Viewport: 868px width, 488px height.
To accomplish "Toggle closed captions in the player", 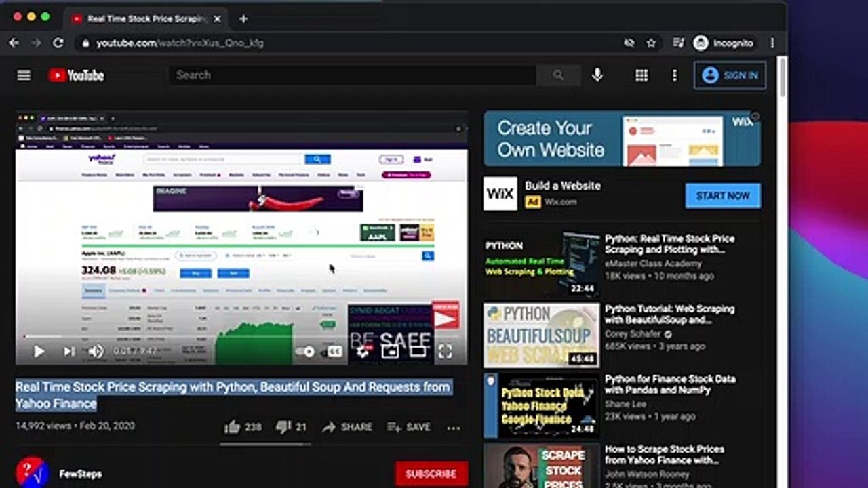I will pos(334,351).
